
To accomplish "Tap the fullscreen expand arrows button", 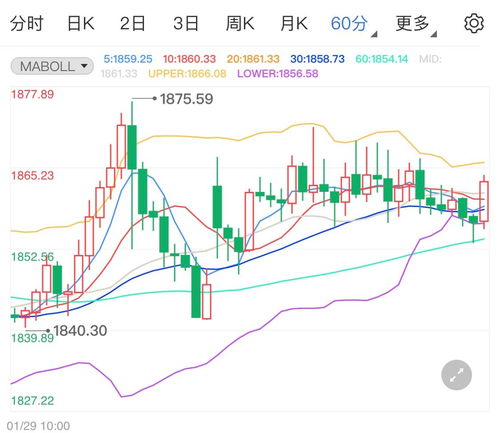I will [456, 375].
